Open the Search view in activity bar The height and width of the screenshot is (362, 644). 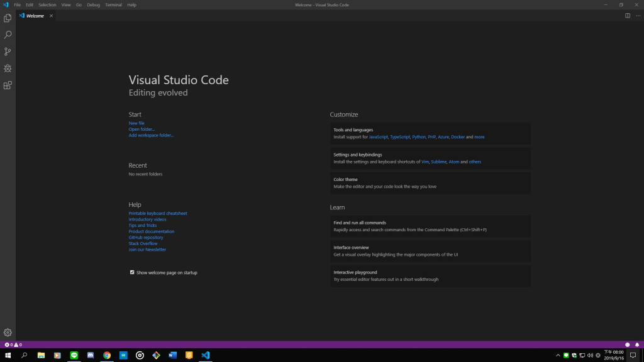click(8, 35)
